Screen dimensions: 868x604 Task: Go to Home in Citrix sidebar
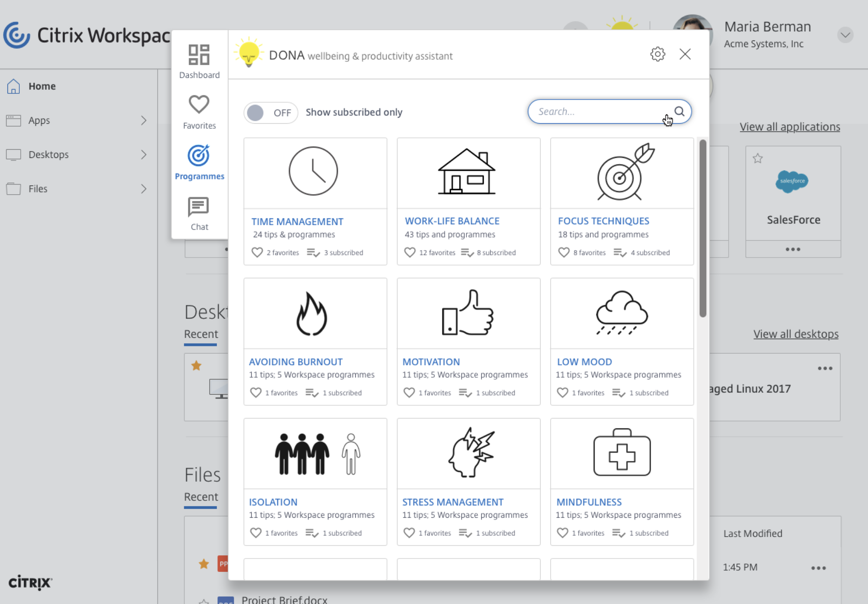click(x=42, y=86)
